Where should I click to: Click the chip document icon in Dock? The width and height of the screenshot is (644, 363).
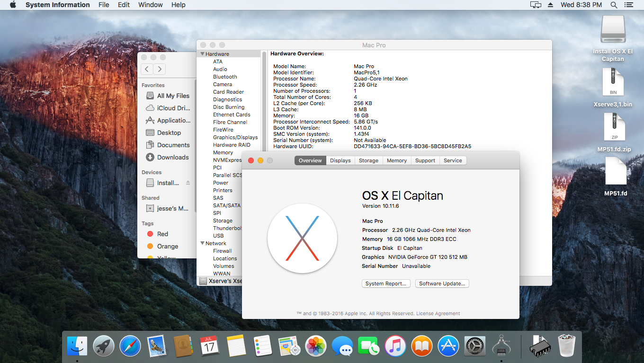coord(539,346)
